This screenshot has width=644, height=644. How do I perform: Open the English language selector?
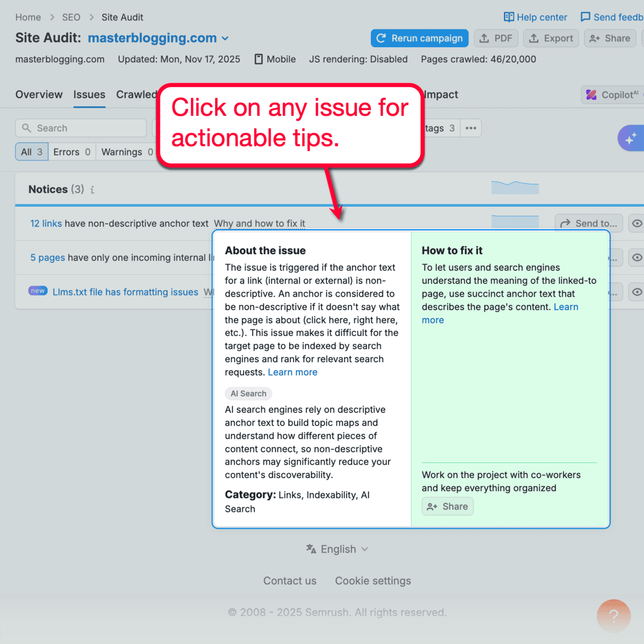pos(337,548)
